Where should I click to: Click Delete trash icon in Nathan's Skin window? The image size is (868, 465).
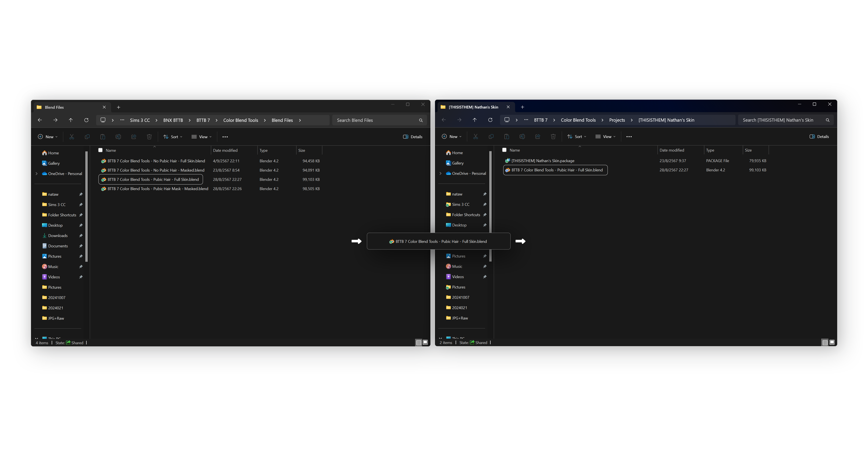coord(553,136)
